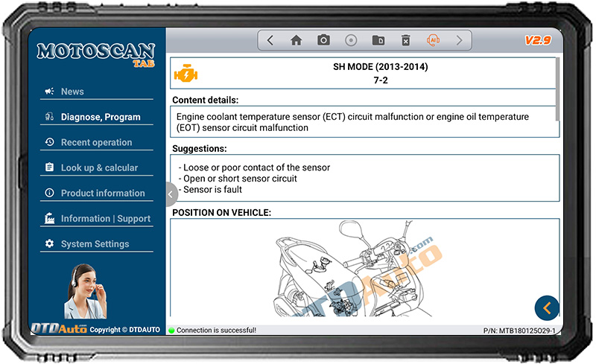Image resolution: width=596 pixels, height=364 pixels.
Task: Open the AI support headset icon
Action: tap(433, 40)
